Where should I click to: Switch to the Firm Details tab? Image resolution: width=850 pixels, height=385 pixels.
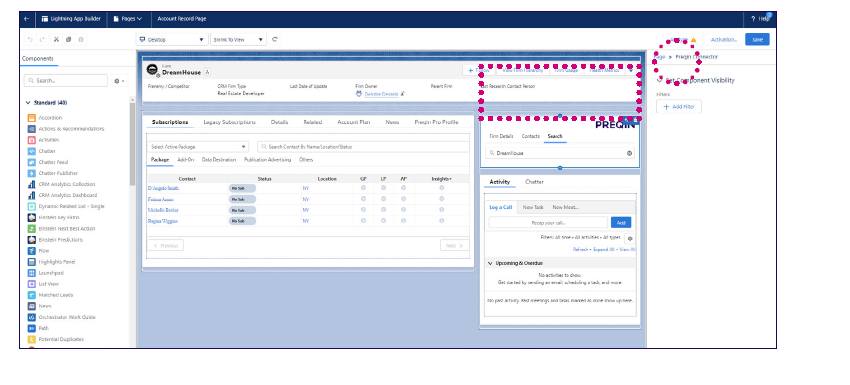(x=501, y=137)
